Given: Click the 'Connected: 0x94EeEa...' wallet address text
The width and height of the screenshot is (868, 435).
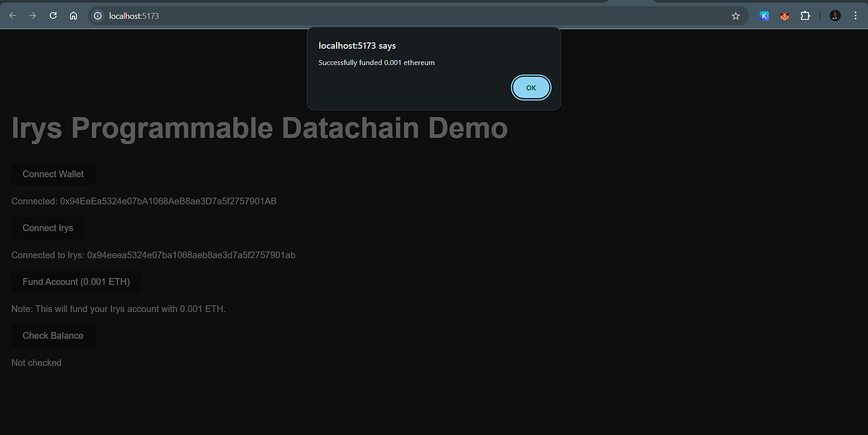Looking at the screenshot, I should pyautogui.click(x=144, y=201).
